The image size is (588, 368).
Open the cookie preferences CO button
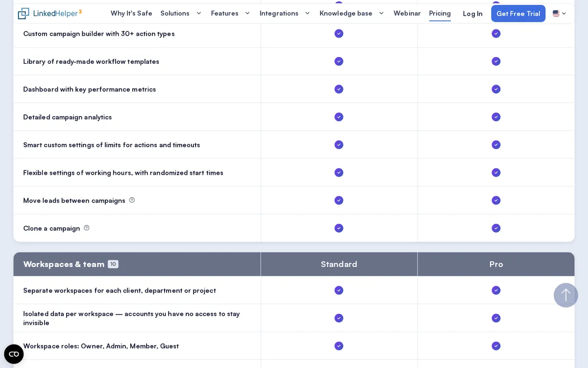tap(14, 354)
